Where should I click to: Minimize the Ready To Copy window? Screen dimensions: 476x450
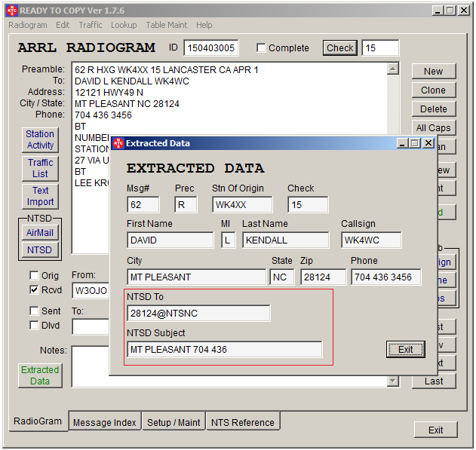click(x=438, y=11)
